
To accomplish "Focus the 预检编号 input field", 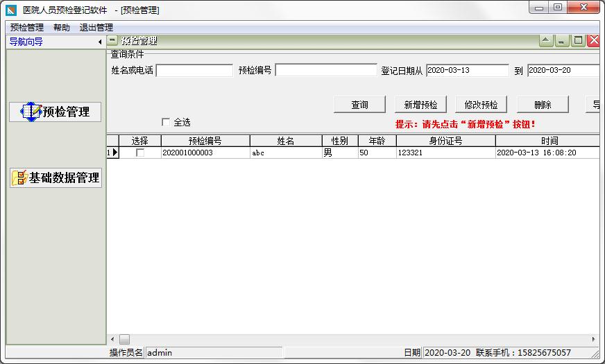I will pyautogui.click(x=326, y=70).
